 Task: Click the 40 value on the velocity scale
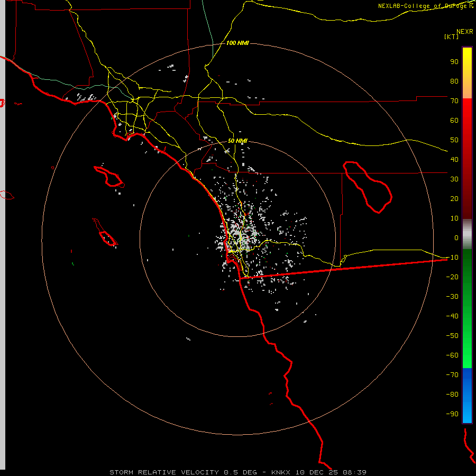point(454,159)
